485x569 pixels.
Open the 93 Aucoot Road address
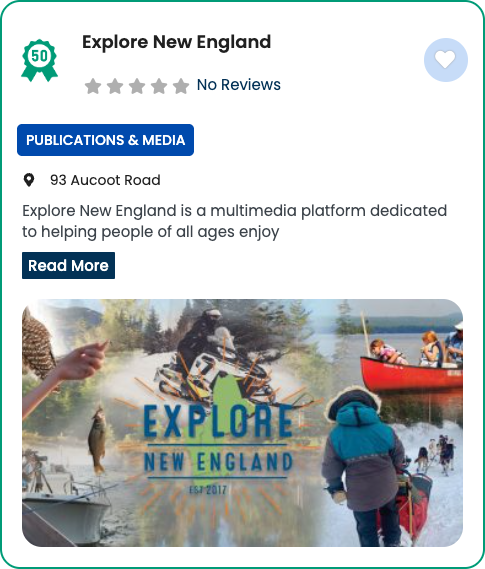point(105,180)
